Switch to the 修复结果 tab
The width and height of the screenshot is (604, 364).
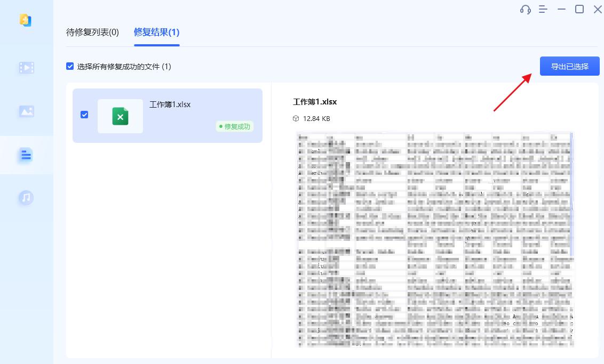156,32
